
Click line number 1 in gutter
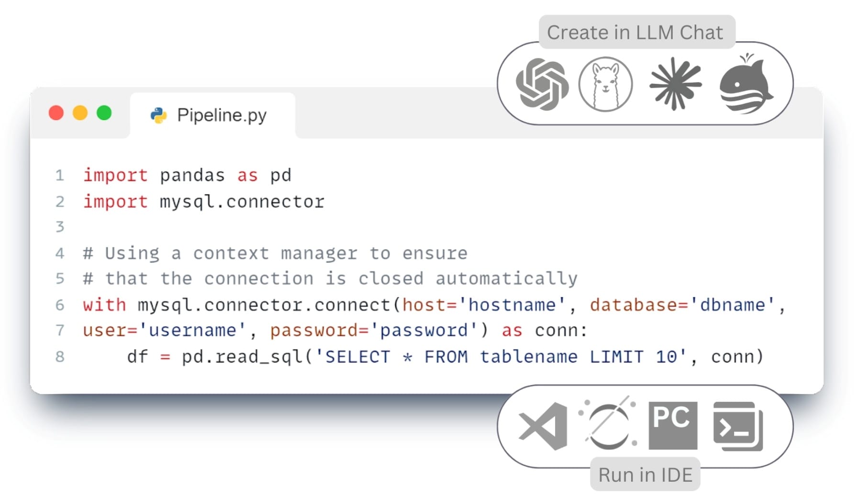click(60, 175)
